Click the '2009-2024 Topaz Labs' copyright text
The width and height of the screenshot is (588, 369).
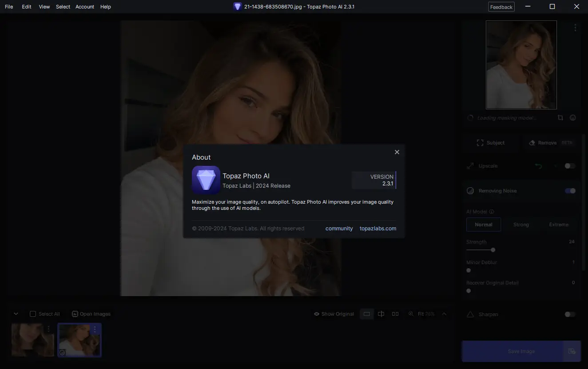[248, 229]
